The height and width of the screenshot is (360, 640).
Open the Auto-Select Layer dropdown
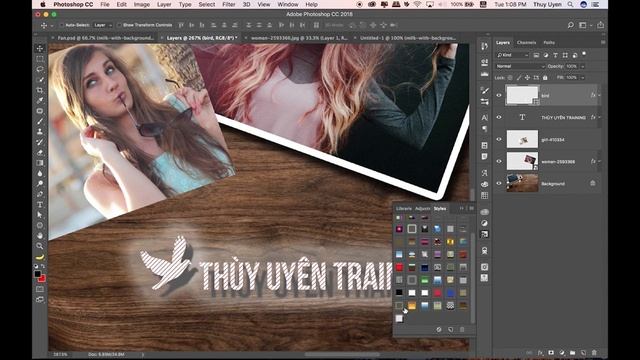pos(102,25)
